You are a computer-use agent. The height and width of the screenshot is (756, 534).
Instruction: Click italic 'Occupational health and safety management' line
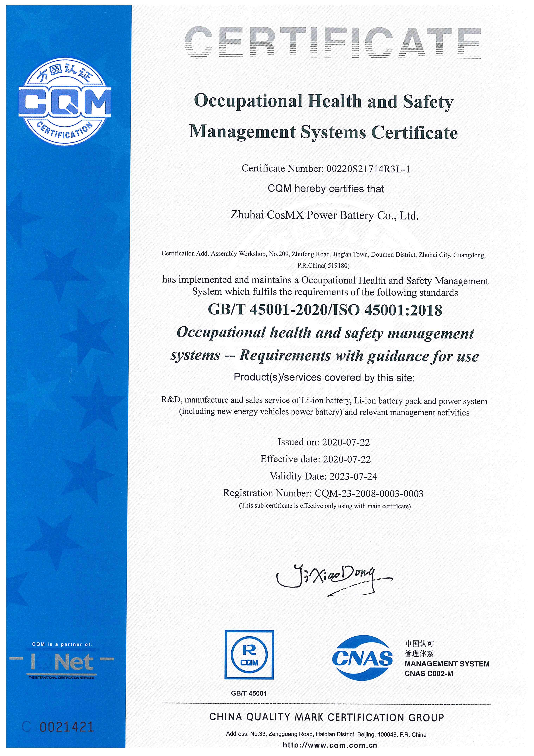tap(325, 334)
